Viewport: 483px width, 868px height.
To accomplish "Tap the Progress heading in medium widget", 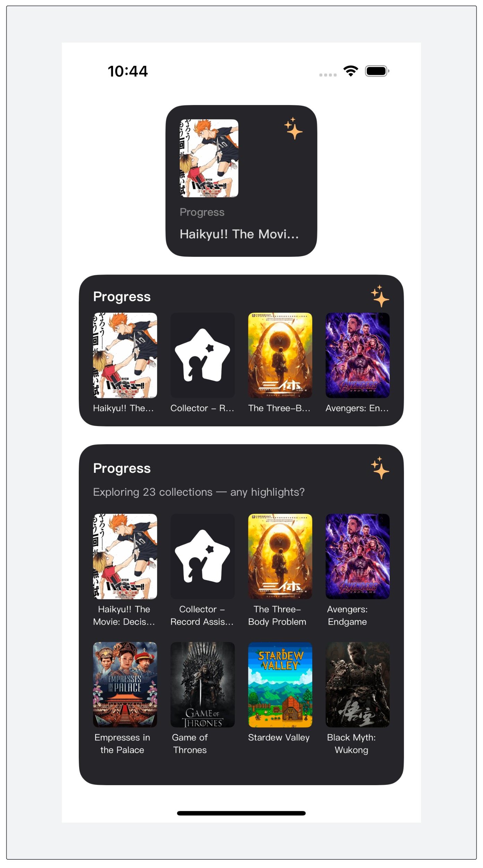I will [x=122, y=297].
